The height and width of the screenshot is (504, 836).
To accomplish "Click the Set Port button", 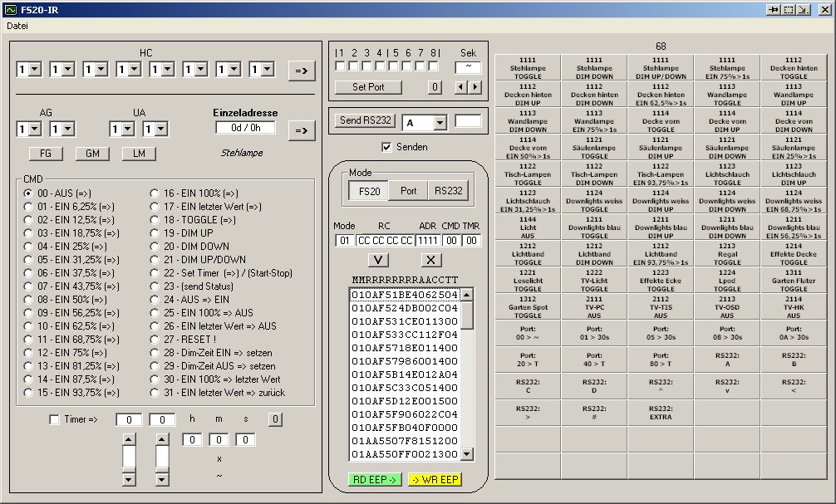I will tap(369, 86).
